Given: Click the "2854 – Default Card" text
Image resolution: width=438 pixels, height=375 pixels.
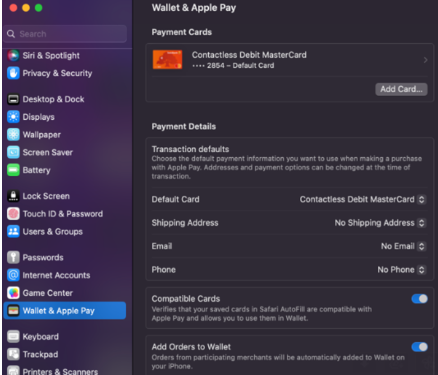Looking at the screenshot, I should click(x=241, y=66).
